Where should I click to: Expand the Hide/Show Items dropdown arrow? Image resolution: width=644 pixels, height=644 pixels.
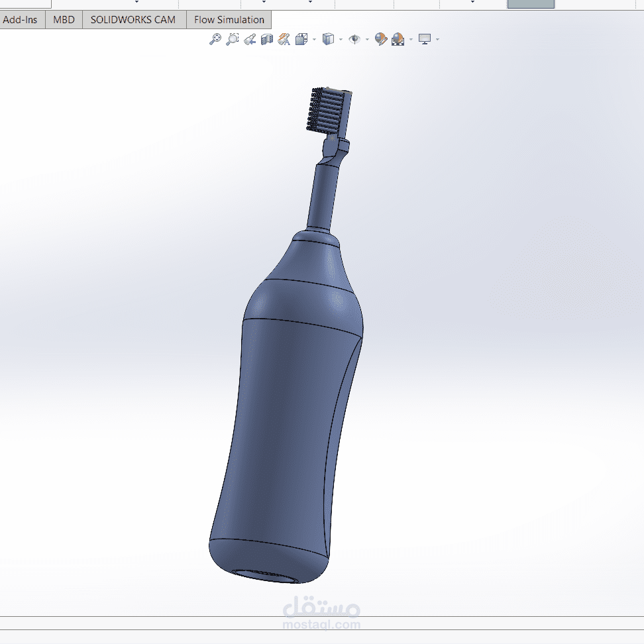pyautogui.click(x=367, y=40)
